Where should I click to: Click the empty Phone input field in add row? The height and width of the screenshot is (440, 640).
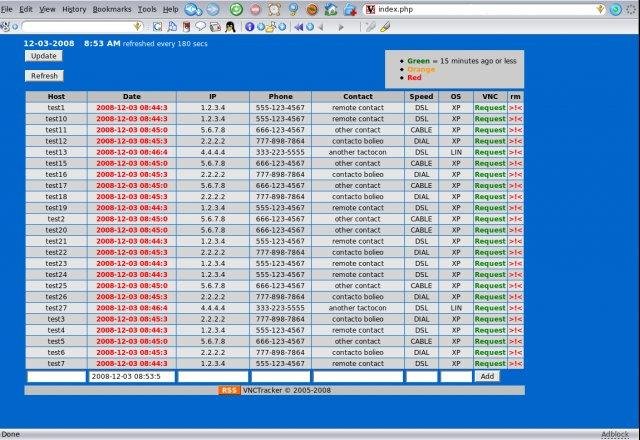point(280,376)
